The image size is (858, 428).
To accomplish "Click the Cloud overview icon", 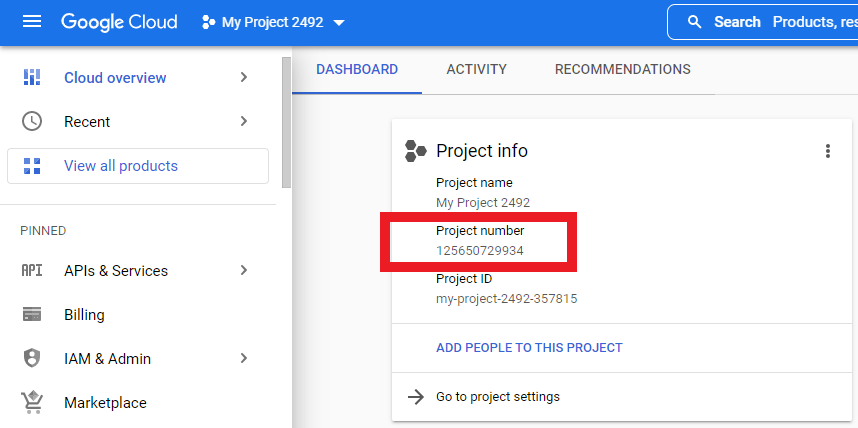I will 32,77.
